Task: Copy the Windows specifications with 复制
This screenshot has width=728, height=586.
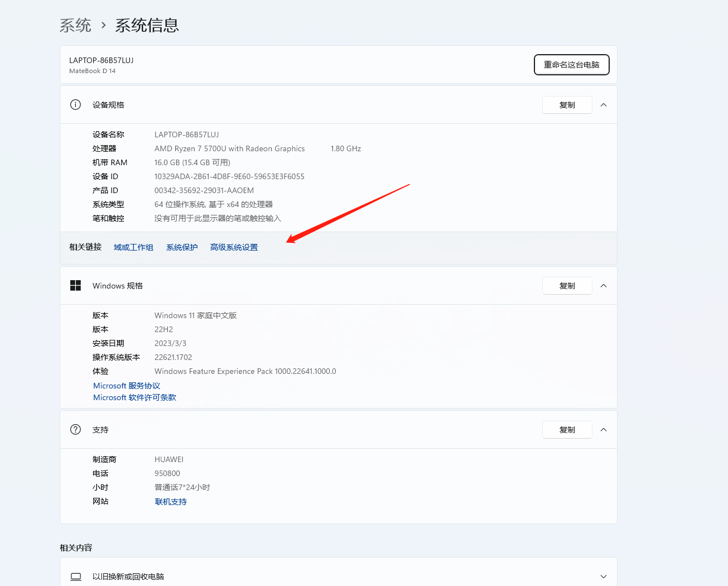Action: tap(567, 286)
